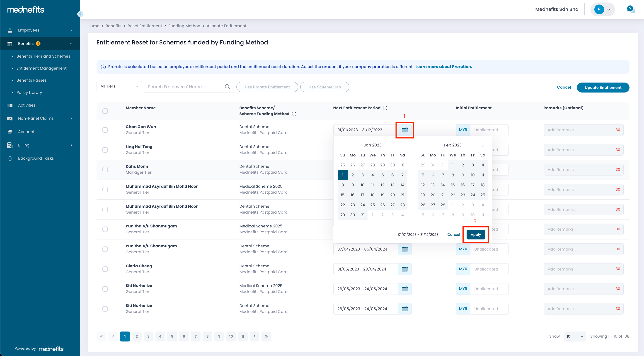Image resolution: width=644 pixels, height=356 pixels.
Task: Expand the user profile R menu
Action: [603, 10]
